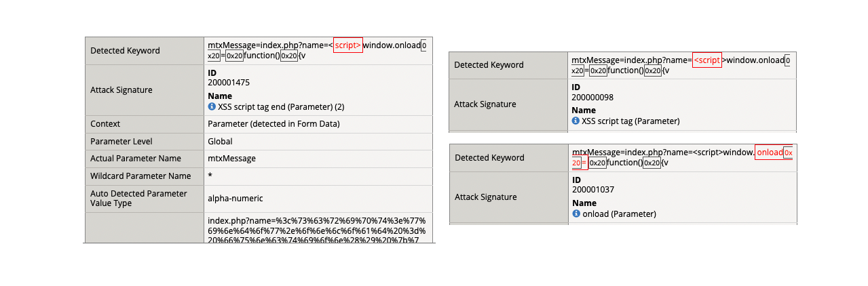This screenshot has width=868, height=286.
Task: Click the Wildcard Parameter Name asterisk value
Action: (x=210, y=176)
